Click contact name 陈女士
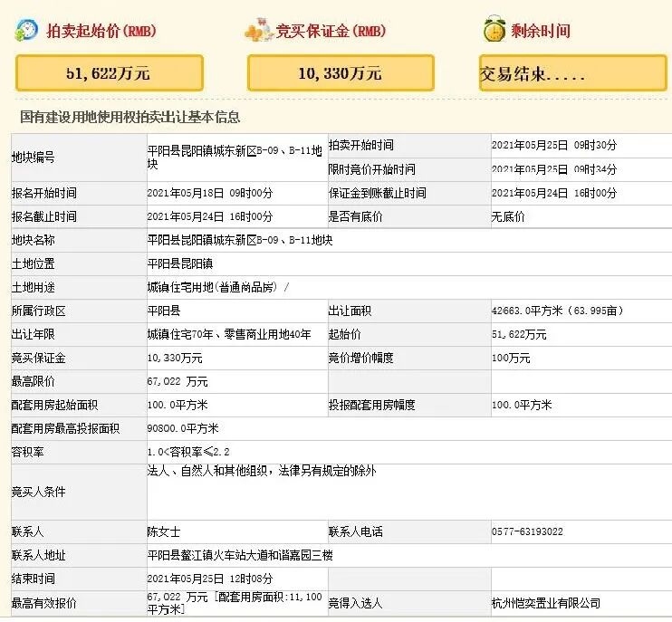This screenshot has height=622, width=672. (x=164, y=532)
